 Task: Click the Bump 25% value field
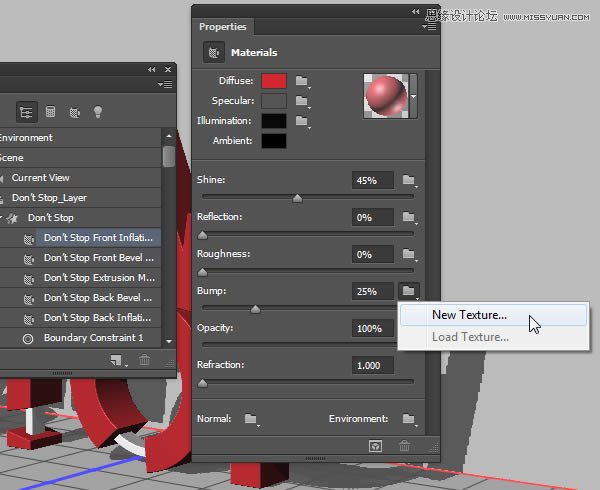point(373,291)
